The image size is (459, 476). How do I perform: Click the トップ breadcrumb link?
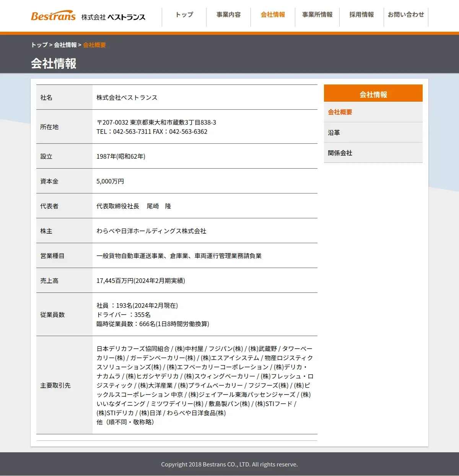click(x=39, y=45)
